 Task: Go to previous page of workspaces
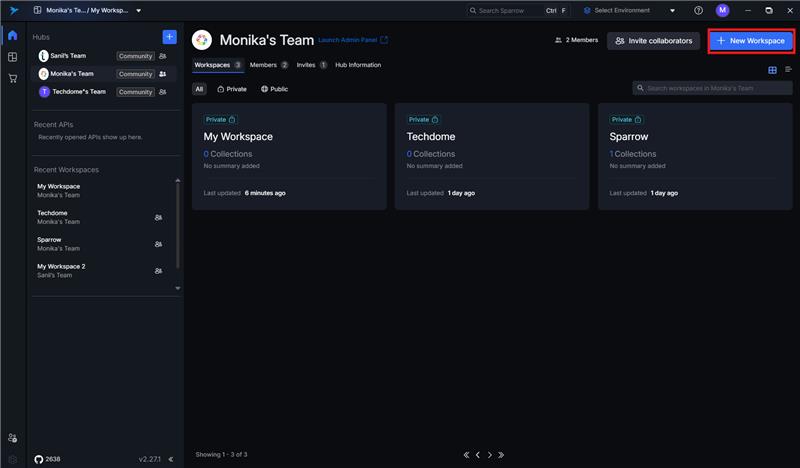[478, 455]
